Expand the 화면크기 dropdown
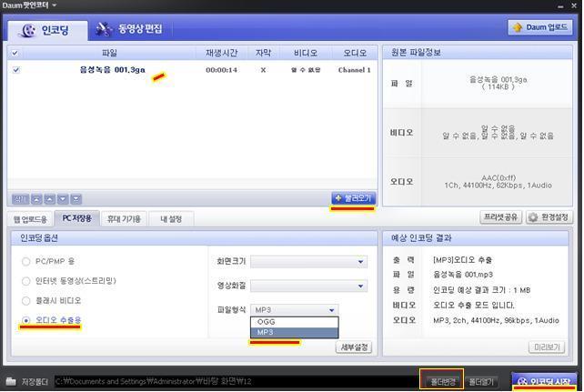 309,262
